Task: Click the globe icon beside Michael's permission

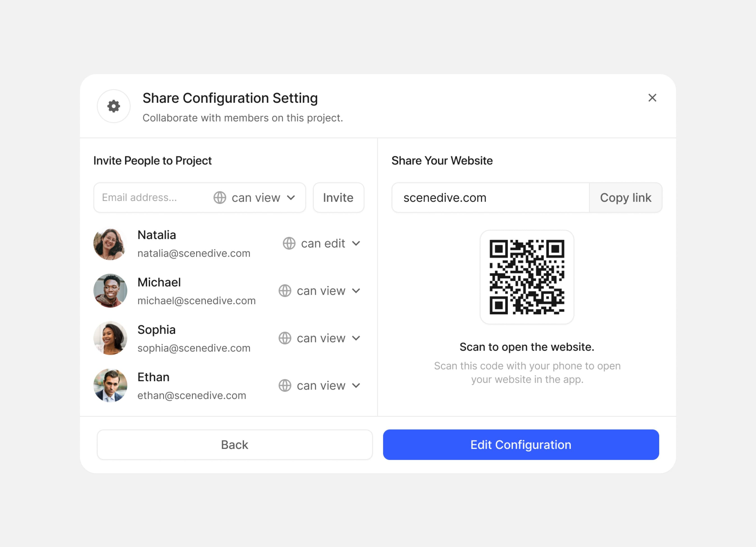Action: coord(285,291)
